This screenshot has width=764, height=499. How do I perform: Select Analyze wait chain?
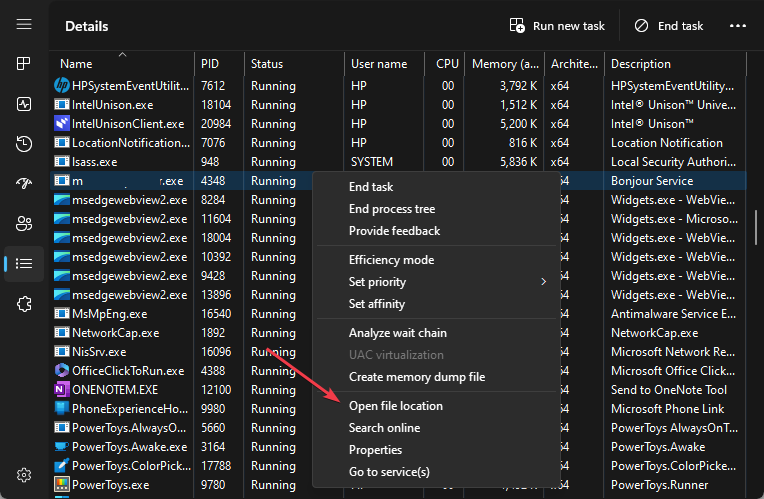437,333
